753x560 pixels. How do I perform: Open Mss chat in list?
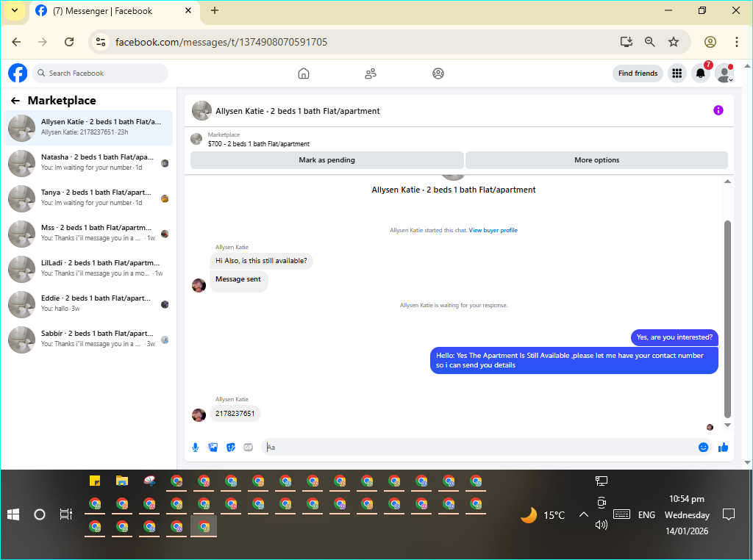pos(88,234)
